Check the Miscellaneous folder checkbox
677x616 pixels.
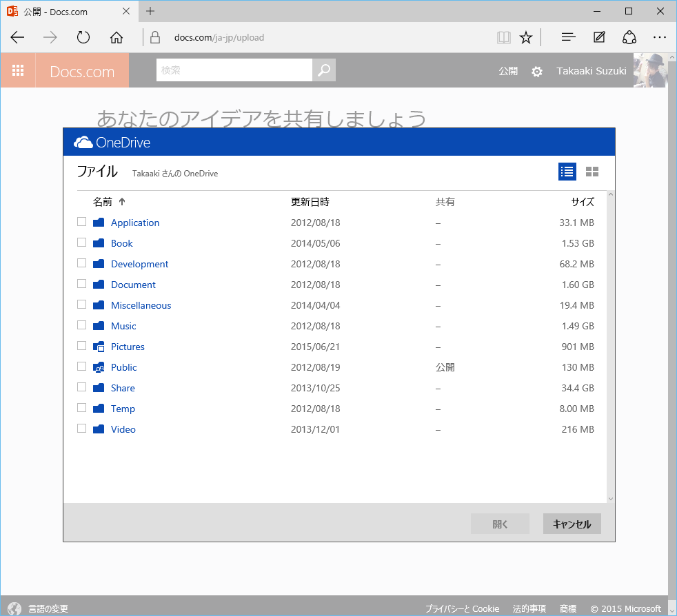pos(81,305)
